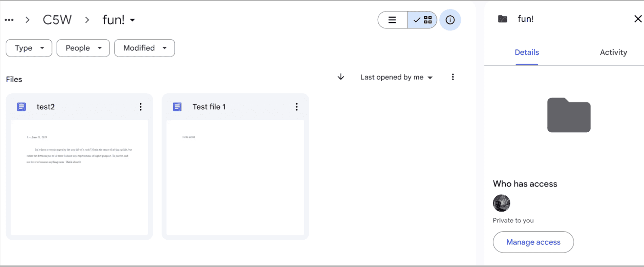
Task: Switch to the Details tab
Action: coord(527,53)
